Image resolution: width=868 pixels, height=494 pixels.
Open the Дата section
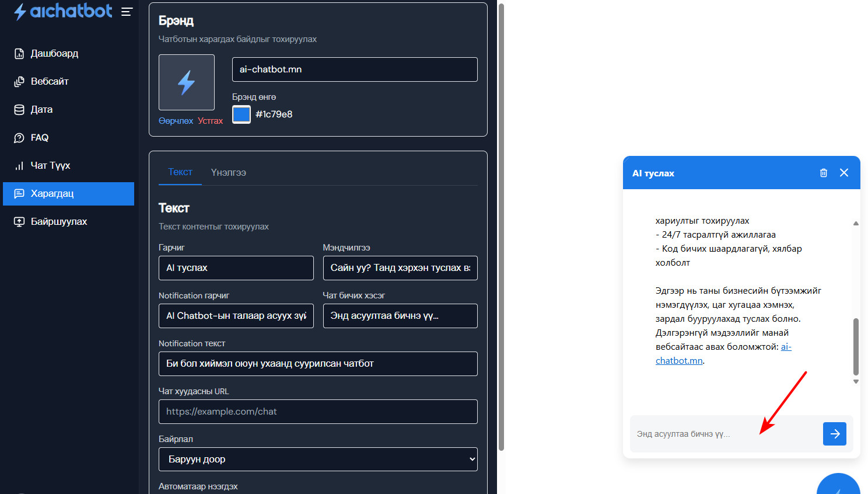coord(41,110)
